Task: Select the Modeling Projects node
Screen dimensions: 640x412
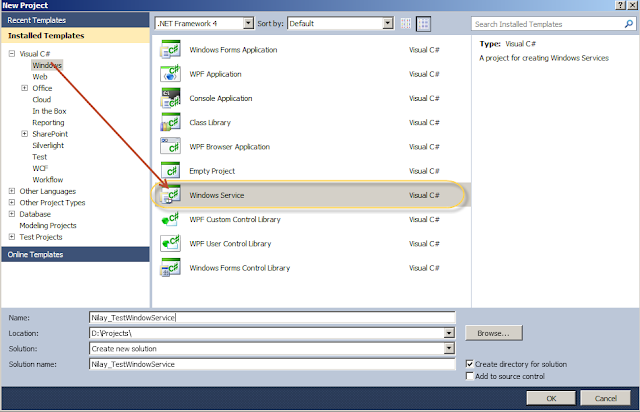Action: [x=48, y=225]
